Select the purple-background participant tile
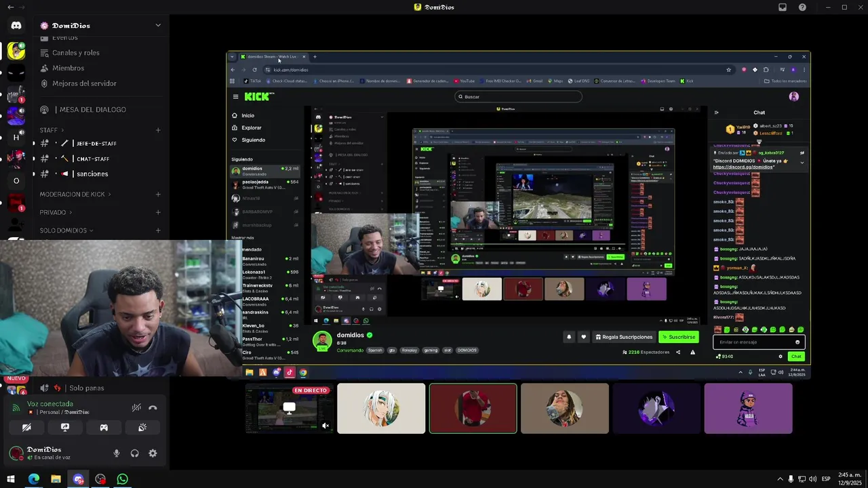The height and width of the screenshot is (488, 868). pos(748,409)
